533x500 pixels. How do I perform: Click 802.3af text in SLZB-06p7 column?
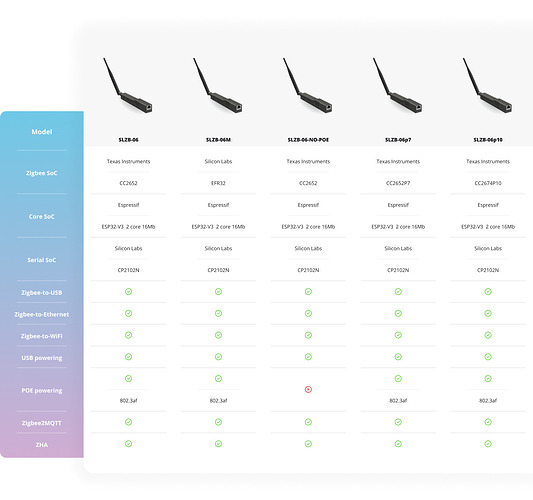398,400
